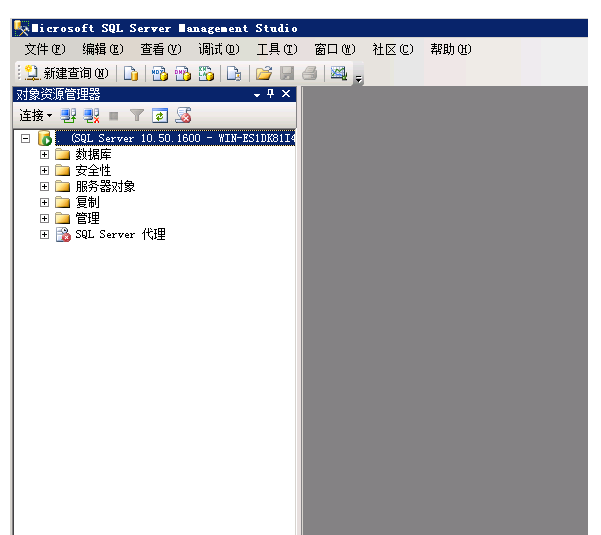Image resolution: width=601 pixels, height=535 pixels.
Task: Expand the 数据库 folder node
Action: [x=44, y=154]
